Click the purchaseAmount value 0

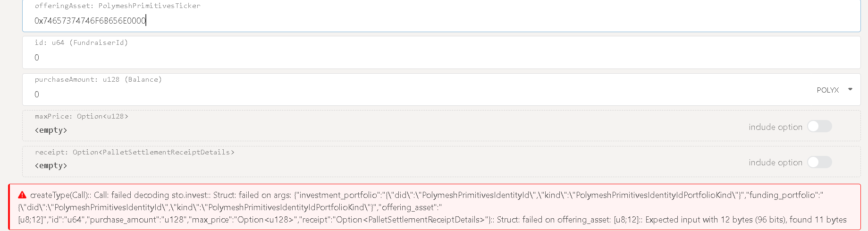37,94
